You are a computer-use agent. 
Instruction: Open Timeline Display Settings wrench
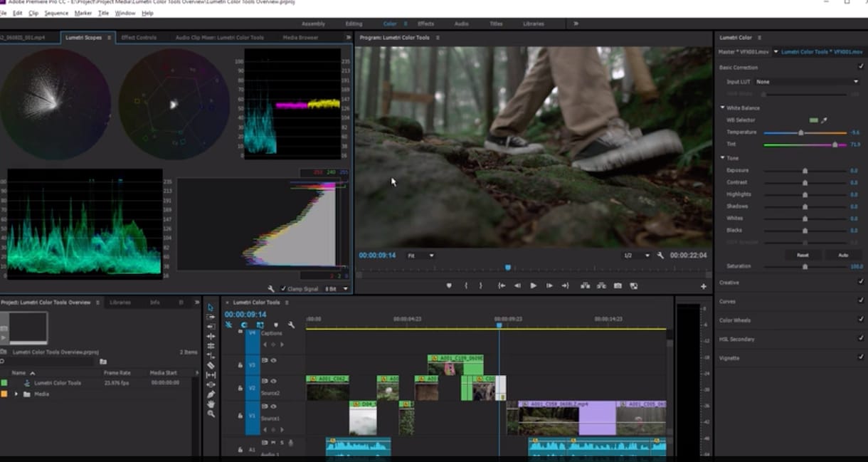(291, 325)
